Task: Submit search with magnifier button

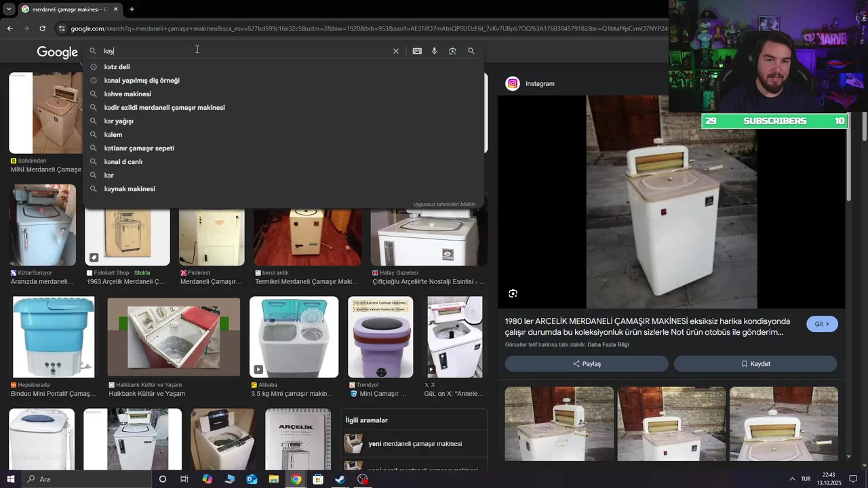Action: tap(471, 51)
